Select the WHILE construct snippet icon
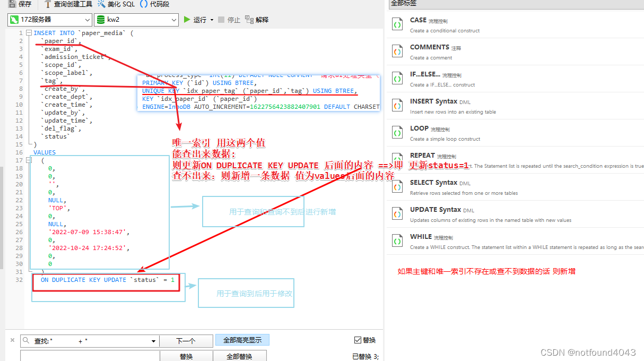This screenshot has width=644, height=361. pyautogui.click(x=397, y=240)
